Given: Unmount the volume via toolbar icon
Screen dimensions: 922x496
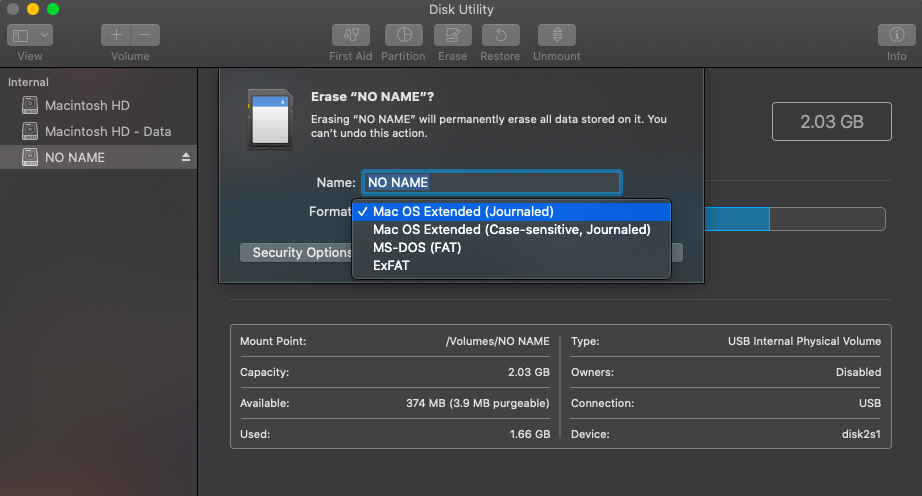Looking at the screenshot, I should tap(556, 35).
